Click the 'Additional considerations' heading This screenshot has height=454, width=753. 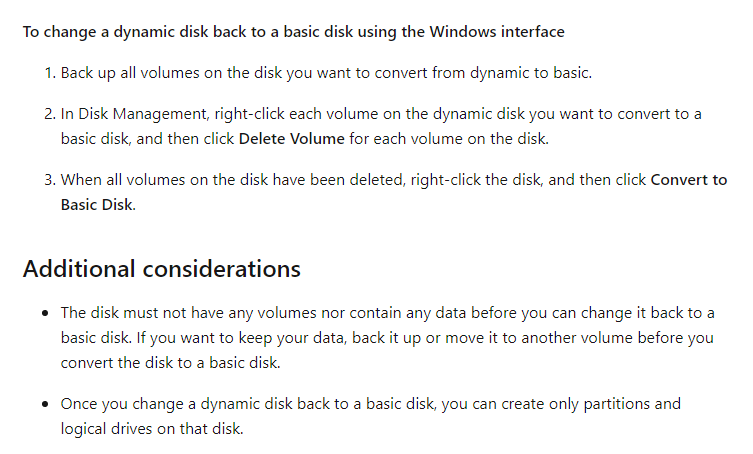(x=161, y=269)
